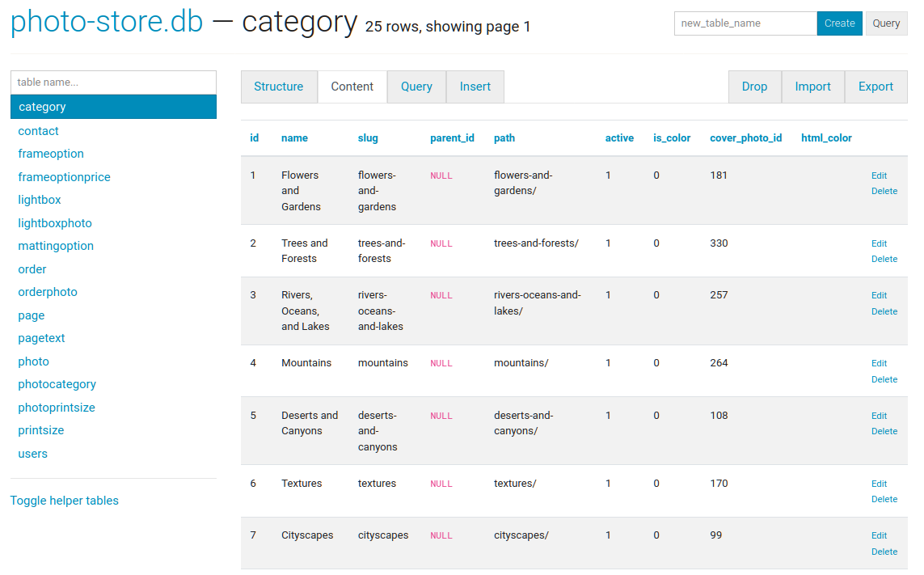Sort by the cover_photo_id column header

[x=745, y=138]
